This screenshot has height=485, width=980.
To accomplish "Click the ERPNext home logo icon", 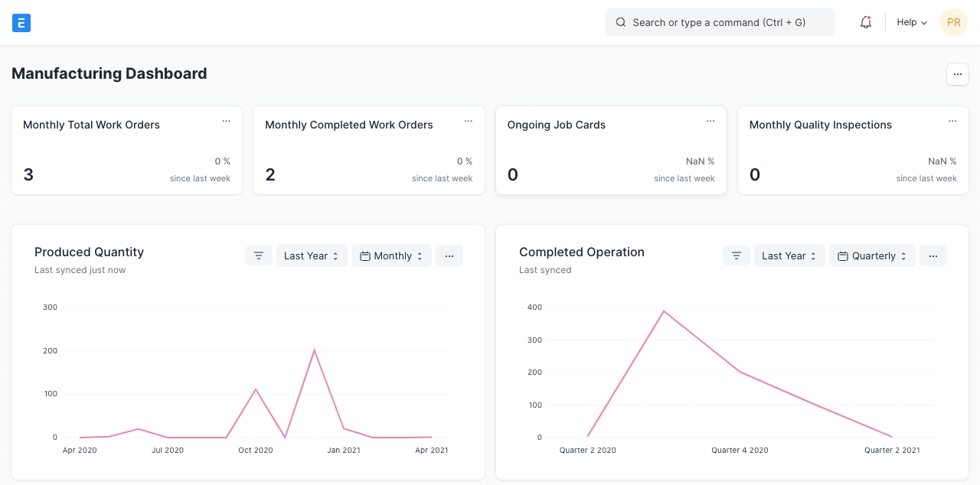I will [21, 23].
